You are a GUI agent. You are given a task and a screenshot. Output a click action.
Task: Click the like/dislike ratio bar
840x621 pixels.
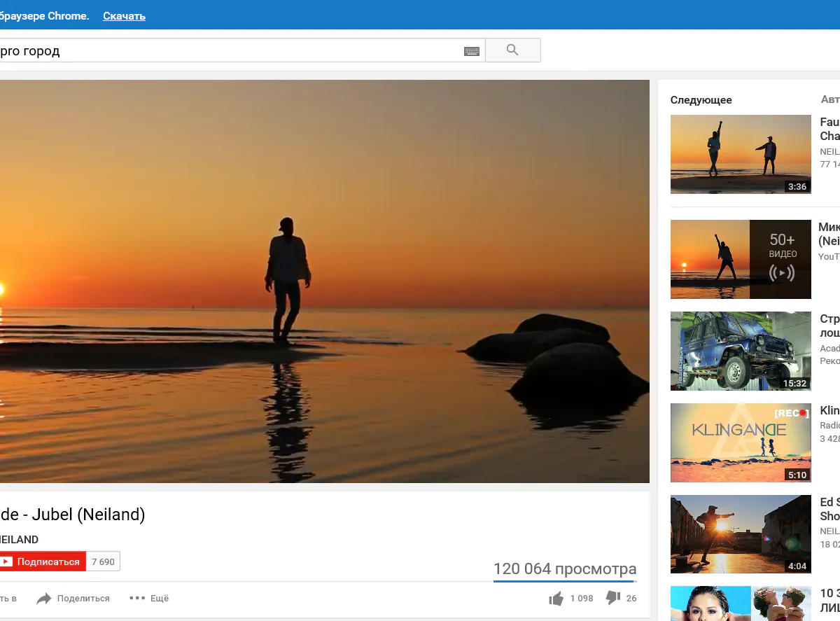[x=564, y=581]
